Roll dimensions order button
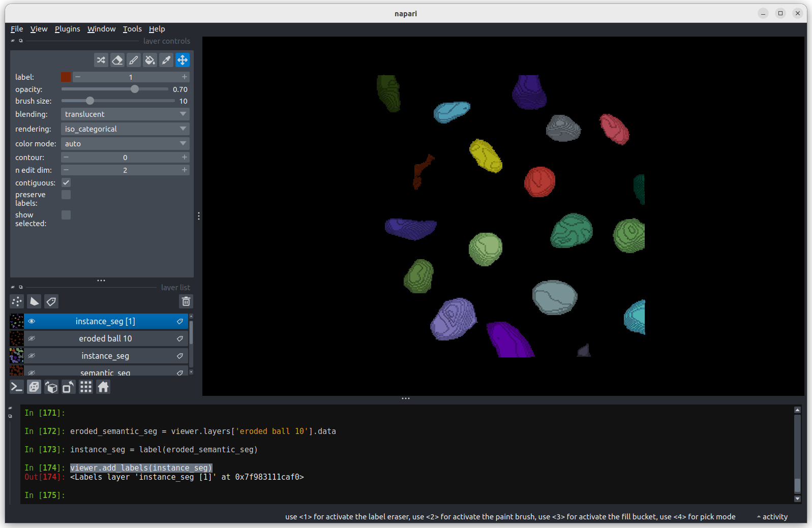The height and width of the screenshot is (528, 812). (x=51, y=387)
